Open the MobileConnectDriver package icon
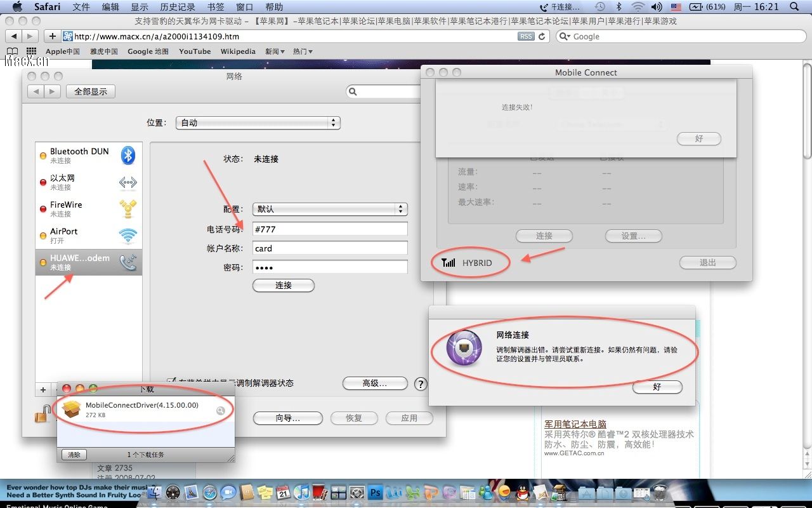Image resolution: width=812 pixels, height=508 pixels. tap(72, 410)
